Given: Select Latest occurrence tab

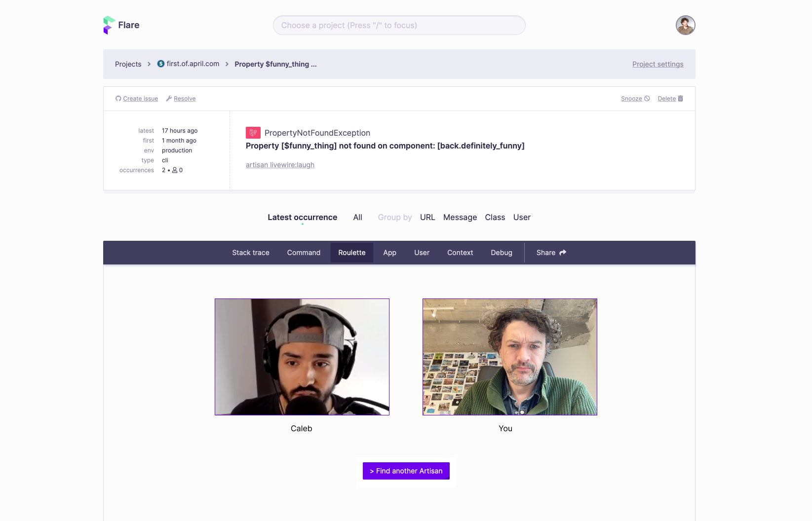Looking at the screenshot, I should (303, 217).
